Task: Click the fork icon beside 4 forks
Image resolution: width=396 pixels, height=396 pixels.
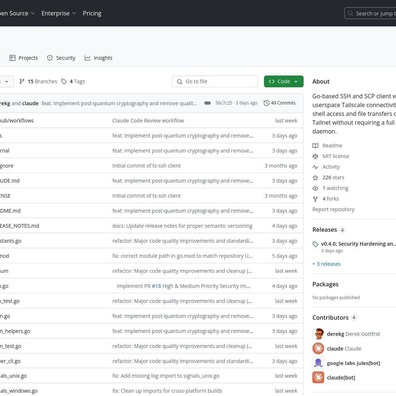Action: pos(315,199)
